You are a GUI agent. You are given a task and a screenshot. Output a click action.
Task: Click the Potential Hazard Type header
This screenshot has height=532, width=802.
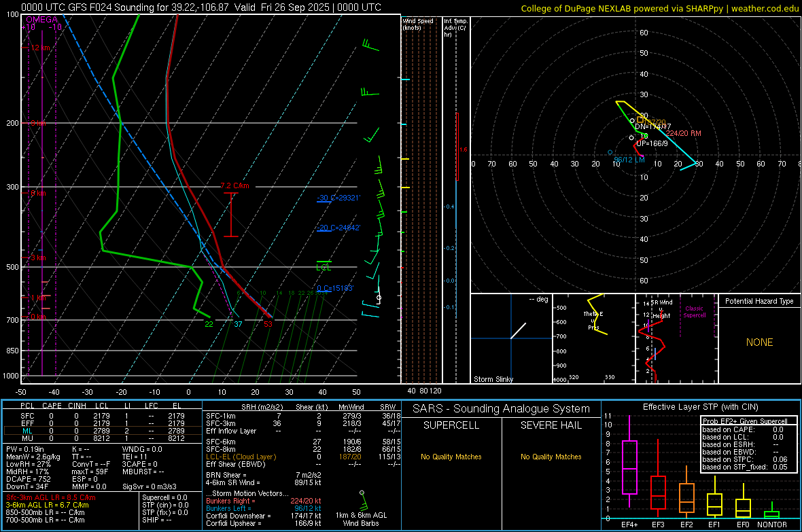(x=759, y=301)
